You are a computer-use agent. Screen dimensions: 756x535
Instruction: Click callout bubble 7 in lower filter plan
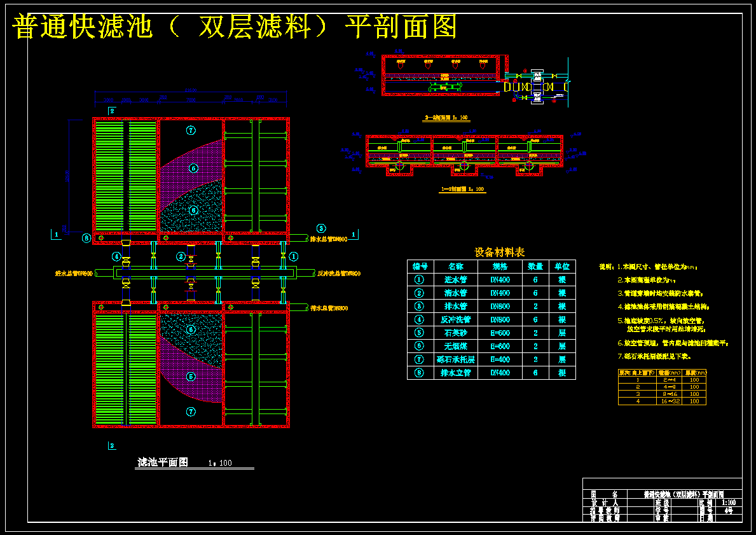pyautogui.click(x=191, y=412)
